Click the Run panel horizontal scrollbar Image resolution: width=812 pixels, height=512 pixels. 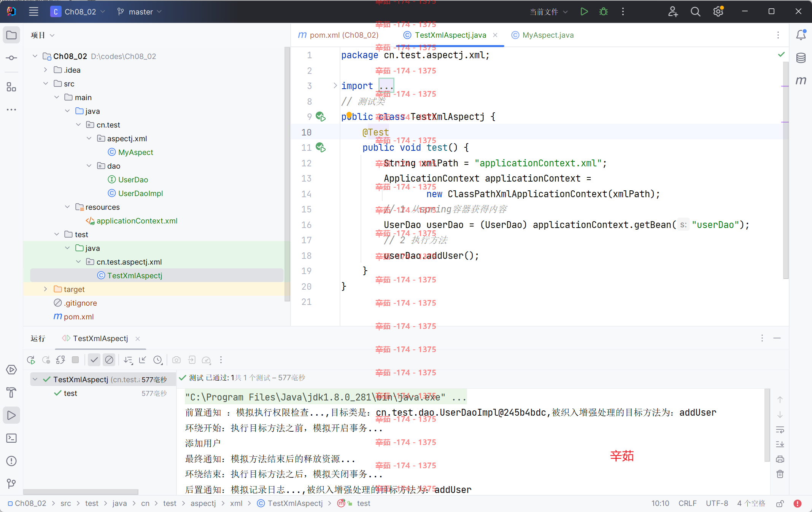click(x=81, y=492)
